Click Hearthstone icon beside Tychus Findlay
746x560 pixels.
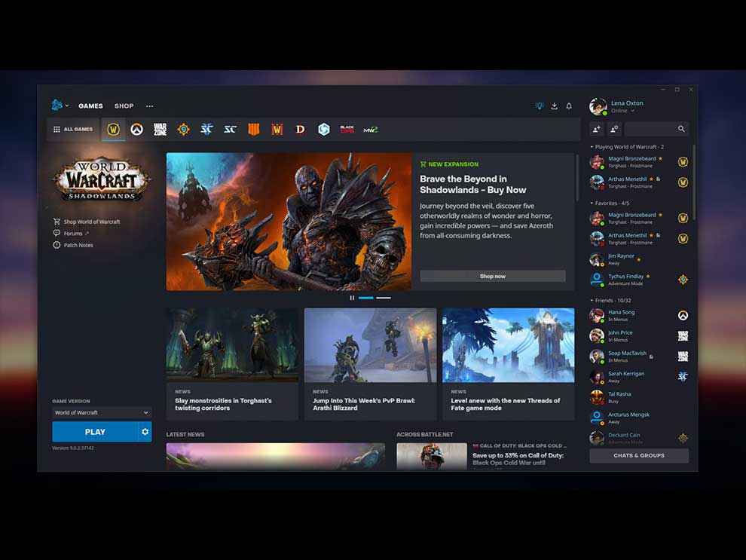point(683,280)
